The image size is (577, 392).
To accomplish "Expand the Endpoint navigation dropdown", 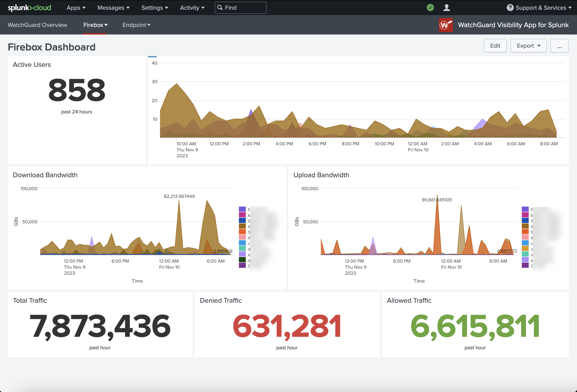I will 136,25.
